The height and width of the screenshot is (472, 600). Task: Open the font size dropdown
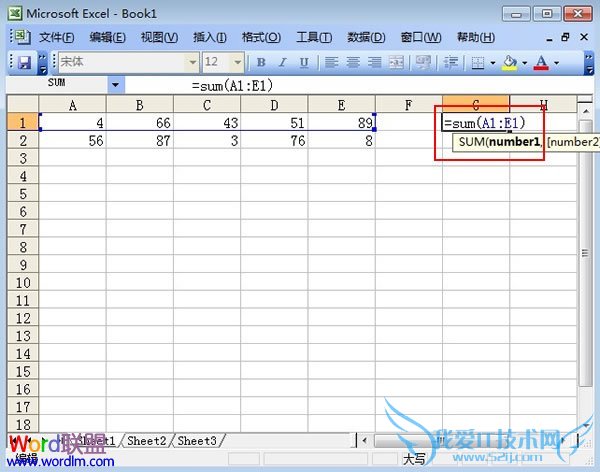(238, 62)
